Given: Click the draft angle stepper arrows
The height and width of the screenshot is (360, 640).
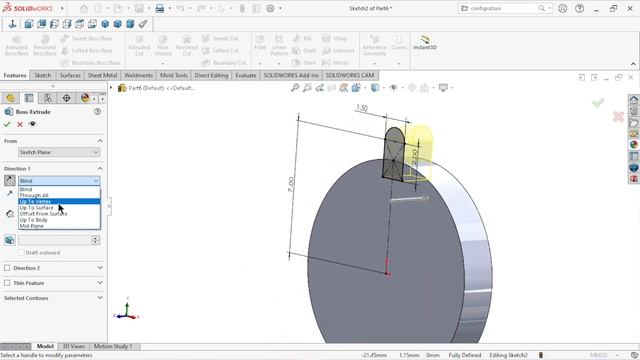Looking at the screenshot, I should pyautogui.click(x=96, y=240).
